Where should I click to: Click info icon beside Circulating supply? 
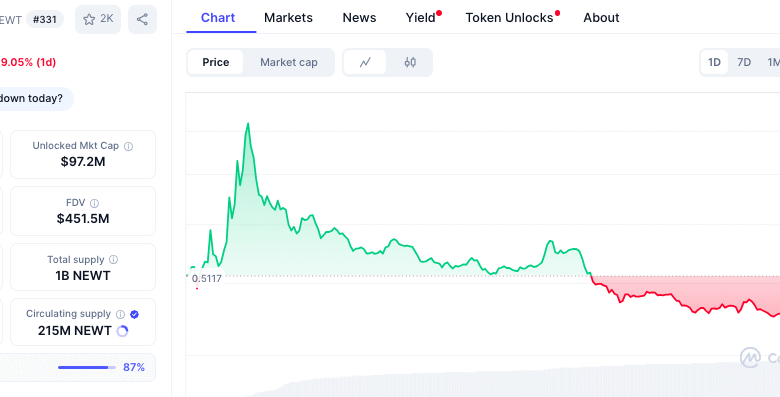click(x=120, y=314)
